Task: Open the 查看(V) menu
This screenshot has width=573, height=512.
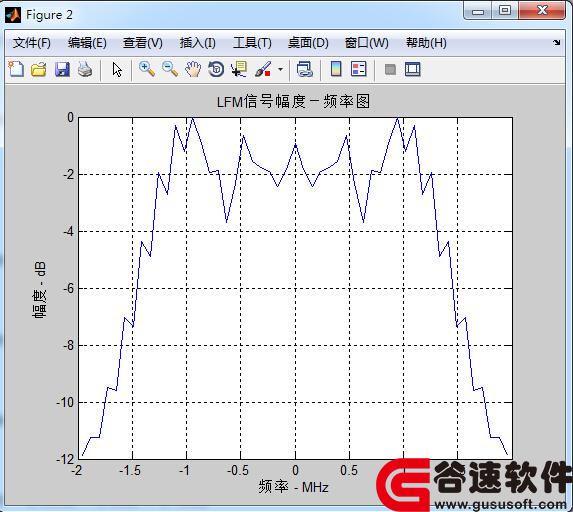Action: (143, 43)
